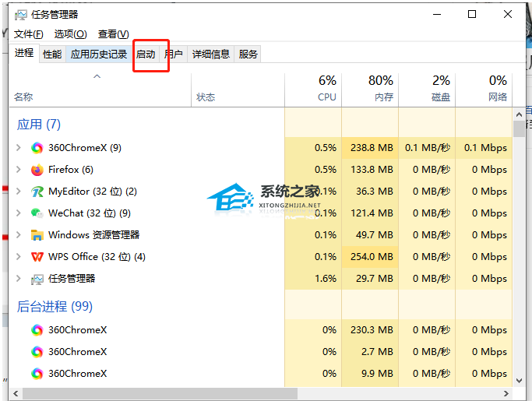Switch to the 用户 tab
Image resolution: width=532 pixels, height=401 pixels.
click(174, 54)
